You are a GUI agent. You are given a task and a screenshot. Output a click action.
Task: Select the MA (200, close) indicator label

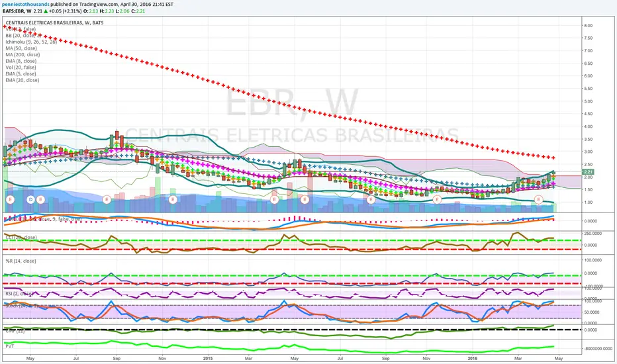pyautogui.click(x=23, y=54)
